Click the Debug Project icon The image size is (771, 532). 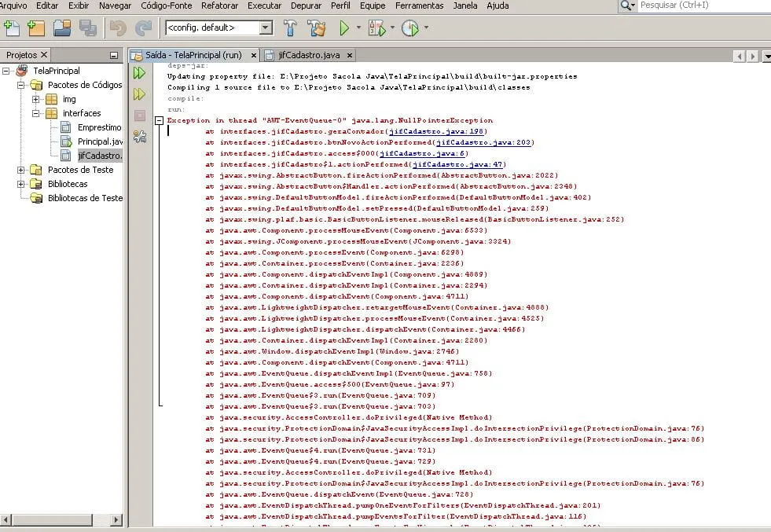coord(377,28)
